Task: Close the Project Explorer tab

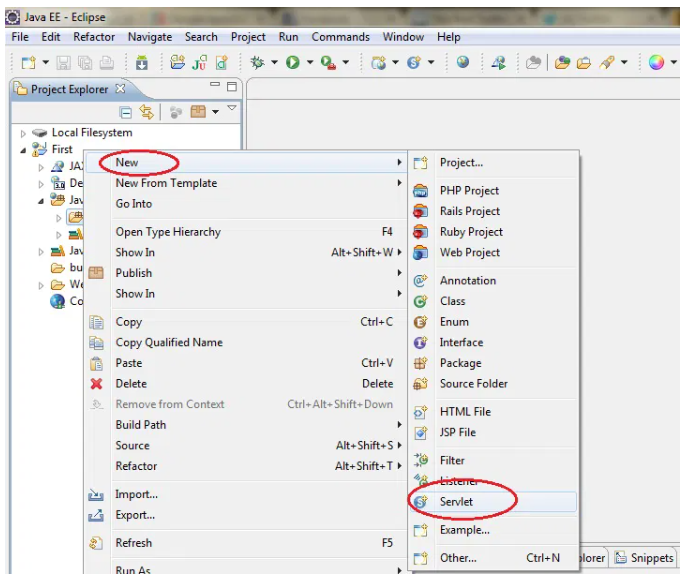Action: [x=121, y=89]
